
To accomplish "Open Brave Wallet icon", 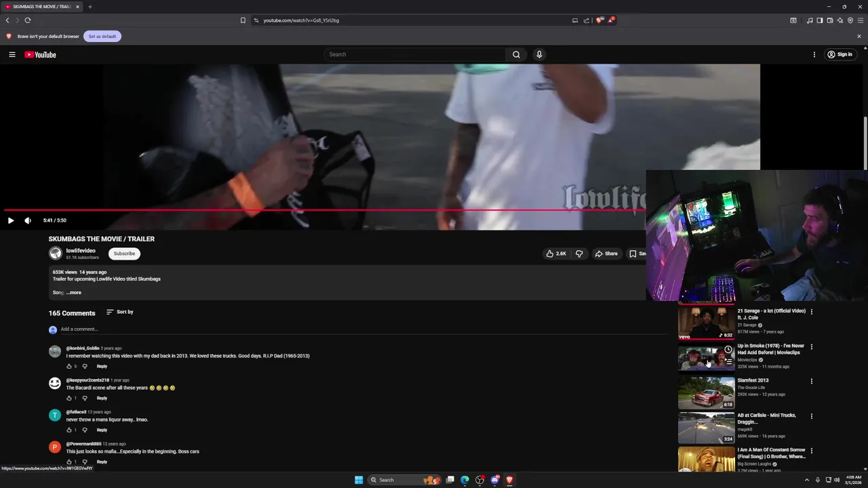I will 830,20.
